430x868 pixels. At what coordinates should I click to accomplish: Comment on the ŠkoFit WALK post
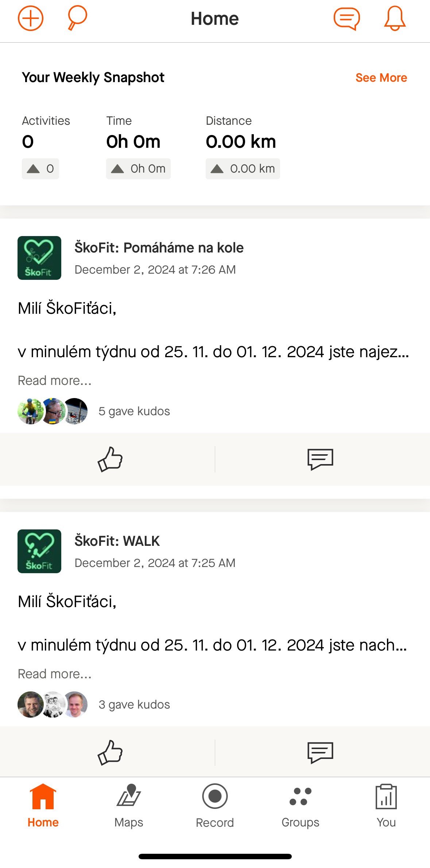pyautogui.click(x=321, y=753)
